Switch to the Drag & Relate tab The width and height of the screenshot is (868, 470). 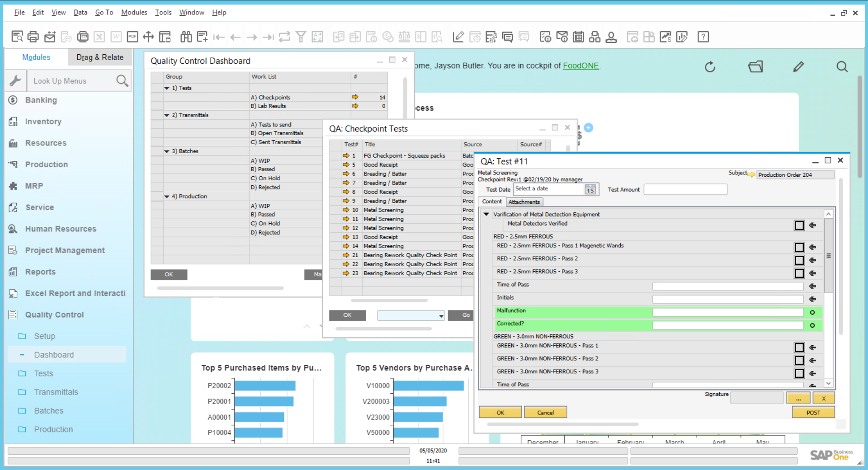click(x=100, y=57)
